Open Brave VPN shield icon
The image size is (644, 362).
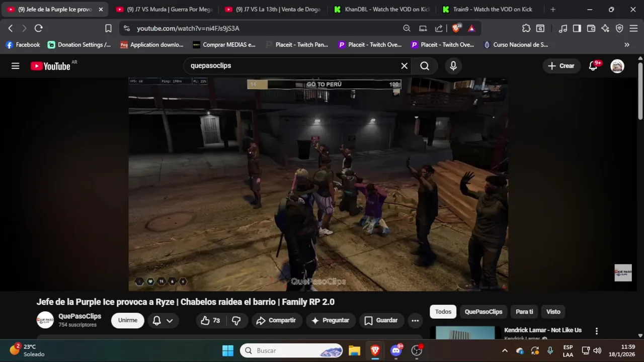point(619,28)
